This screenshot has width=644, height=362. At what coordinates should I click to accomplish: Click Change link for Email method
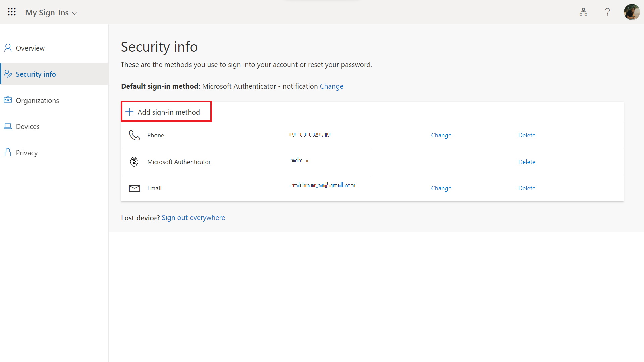[441, 188]
